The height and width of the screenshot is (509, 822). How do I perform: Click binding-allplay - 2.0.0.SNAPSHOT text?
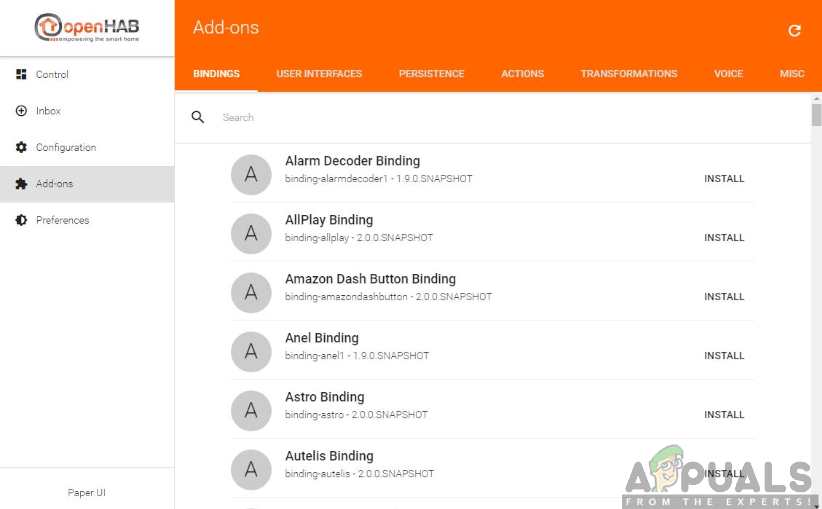[x=359, y=237]
